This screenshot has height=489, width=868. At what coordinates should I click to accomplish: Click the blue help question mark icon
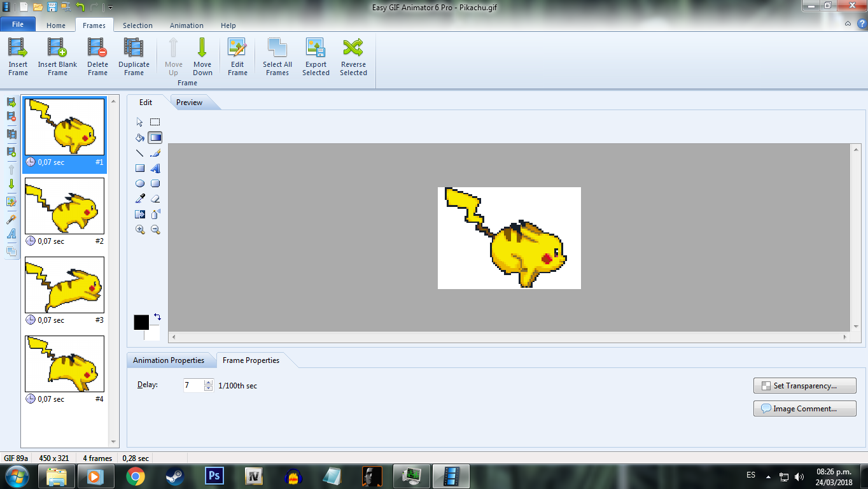click(x=862, y=24)
